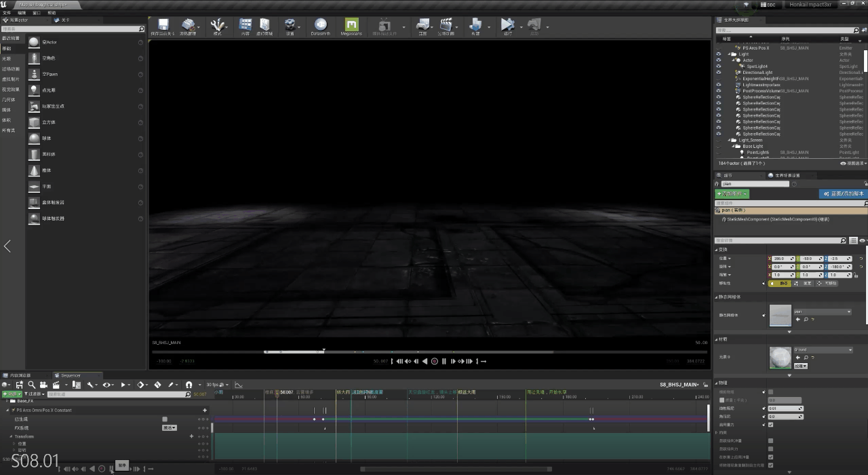Open the Window menu
This screenshot has height=475, width=868.
point(37,13)
